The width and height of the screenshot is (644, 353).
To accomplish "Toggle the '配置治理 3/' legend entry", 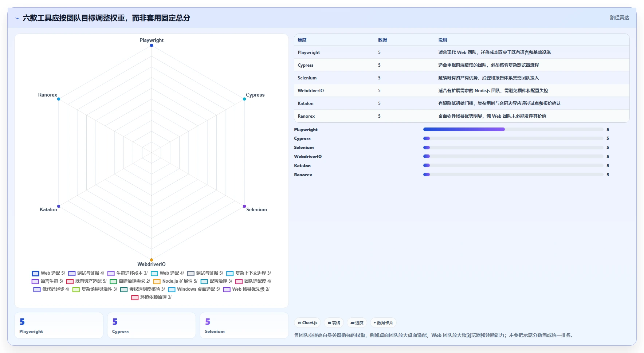I will click(216, 281).
